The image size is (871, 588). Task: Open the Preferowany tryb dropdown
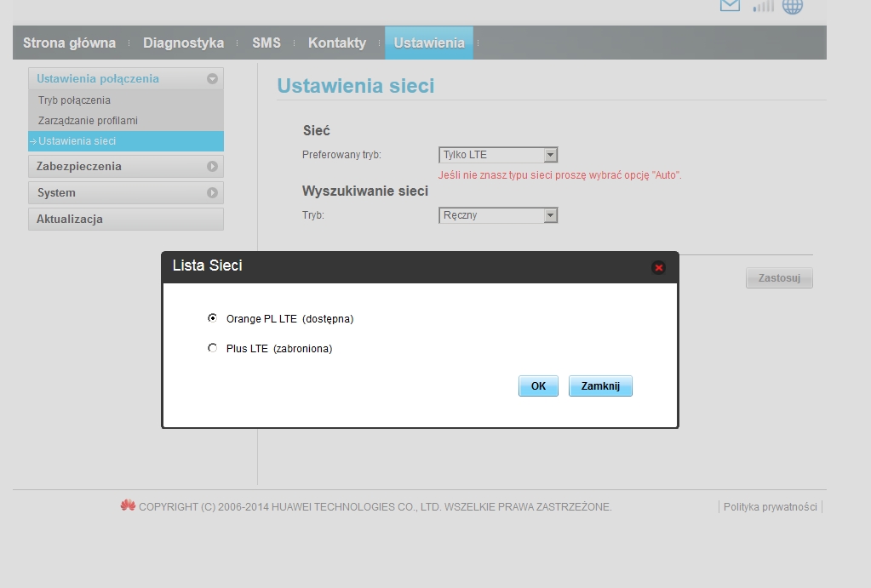click(498, 155)
